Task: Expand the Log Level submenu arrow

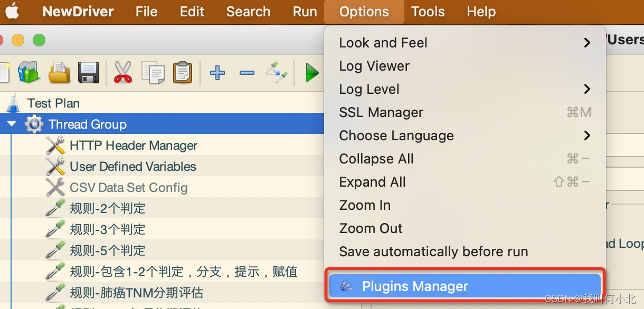Action: (x=587, y=89)
